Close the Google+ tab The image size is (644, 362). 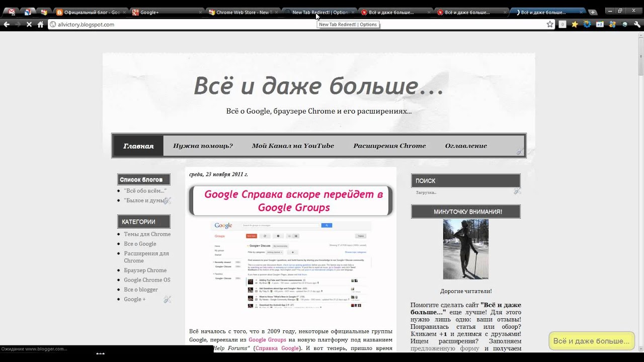200,13
